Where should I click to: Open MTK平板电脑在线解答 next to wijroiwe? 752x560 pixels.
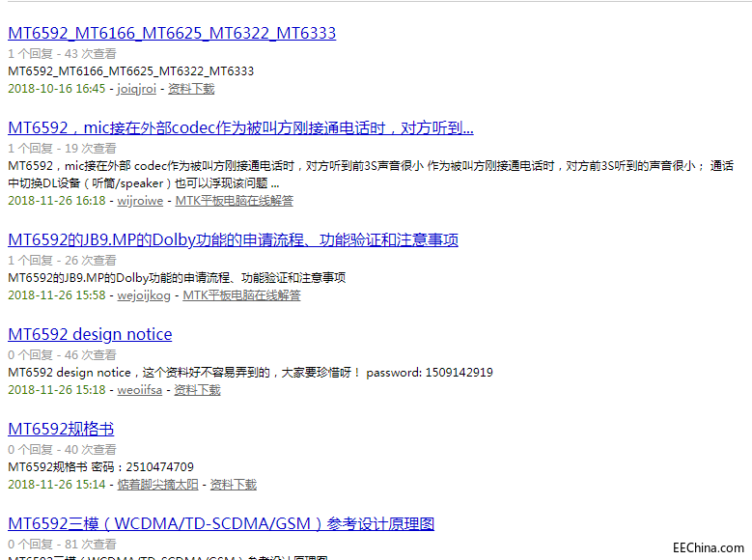click(x=234, y=201)
